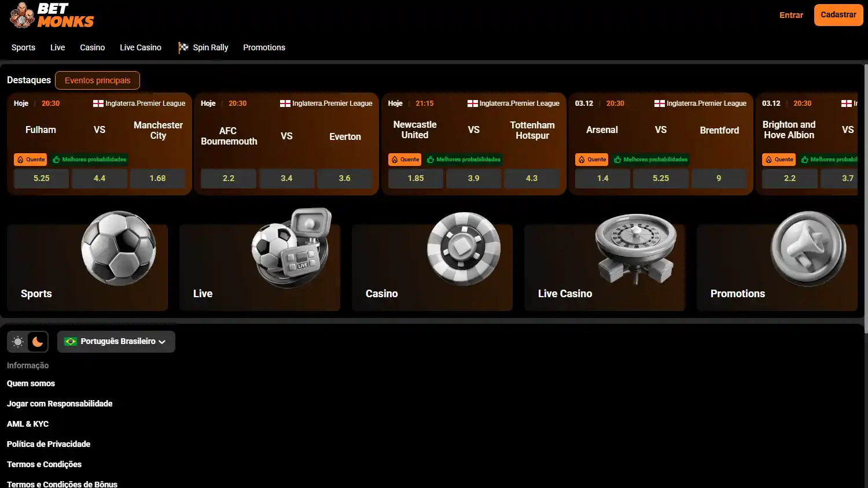This screenshot has height=488, width=868.
Task: Open AML & KYC link
Action: pos(28,424)
